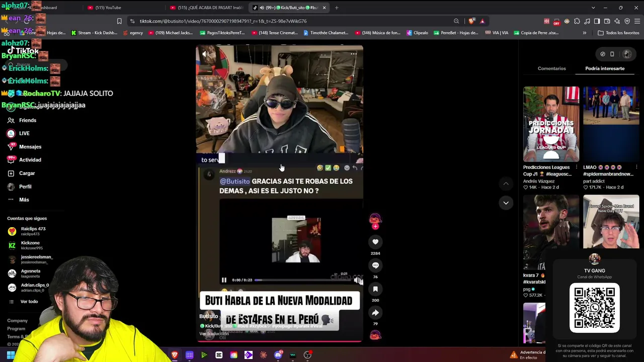644x362 pixels.
Task: Share the video using the arrow icon
Action: pos(375,313)
